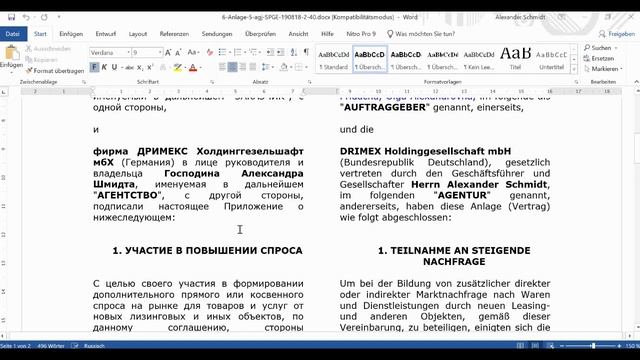Click Suchen search button
This screenshot has width=640, height=360.
[x=601, y=48]
